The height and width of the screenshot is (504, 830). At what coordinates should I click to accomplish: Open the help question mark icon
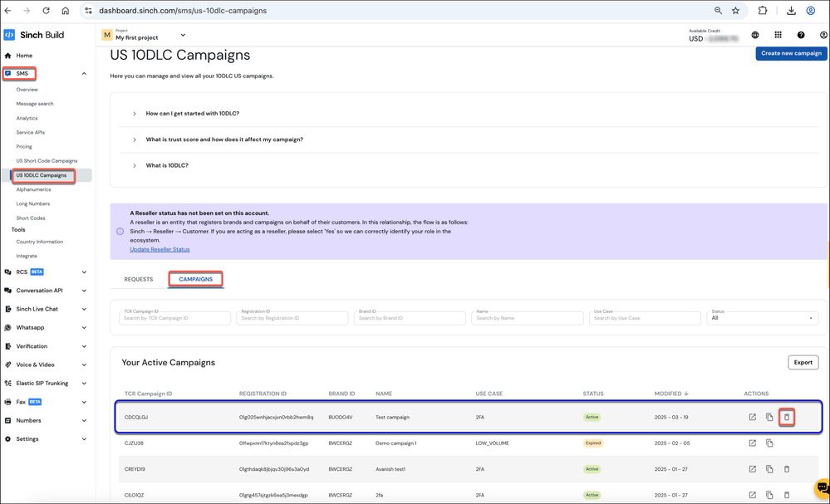(801, 35)
